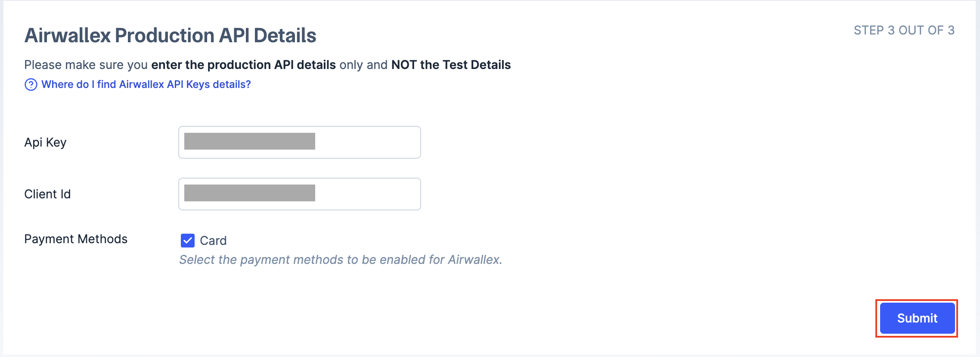The width and height of the screenshot is (980, 357).
Task: Click the 'Client Id' field label
Action: (47, 194)
